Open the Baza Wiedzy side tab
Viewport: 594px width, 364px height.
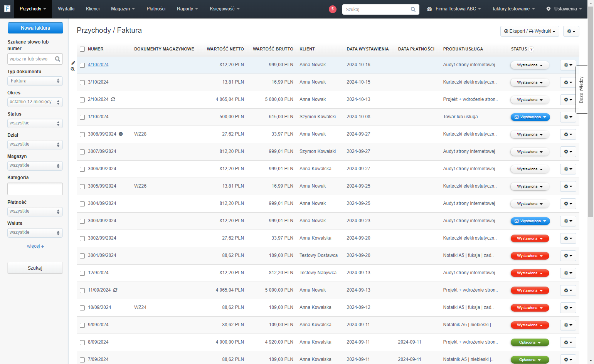pos(581,89)
